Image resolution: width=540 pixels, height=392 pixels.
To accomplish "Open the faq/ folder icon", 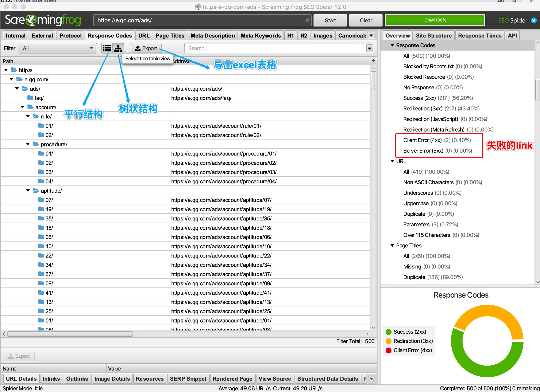I will (30, 98).
